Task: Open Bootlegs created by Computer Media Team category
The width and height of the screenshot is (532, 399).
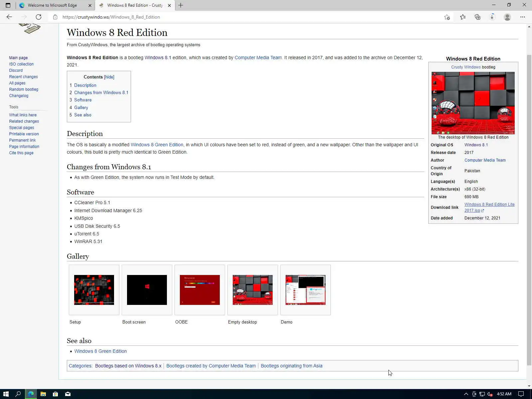Action: point(211,366)
